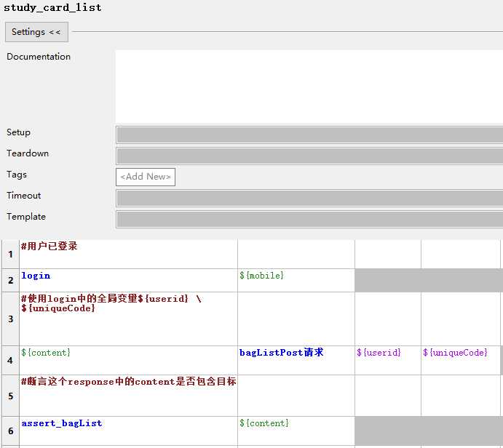Click the Setup input field

[x=309, y=135]
